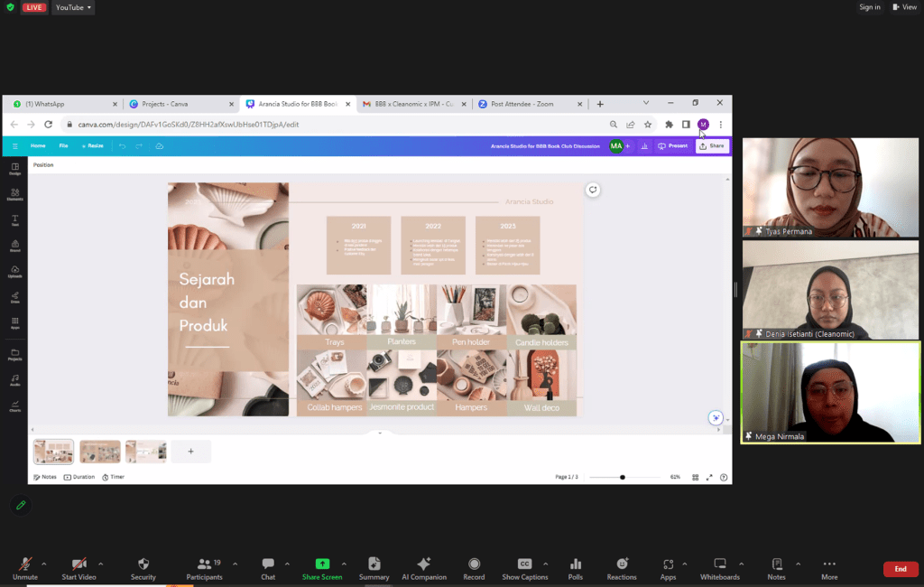Click the Present button in Canva
The height and width of the screenshot is (587, 924).
point(672,145)
